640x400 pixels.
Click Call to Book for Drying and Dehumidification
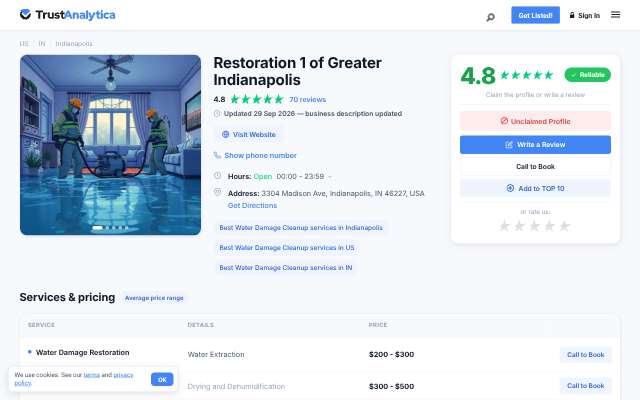click(585, 386)
